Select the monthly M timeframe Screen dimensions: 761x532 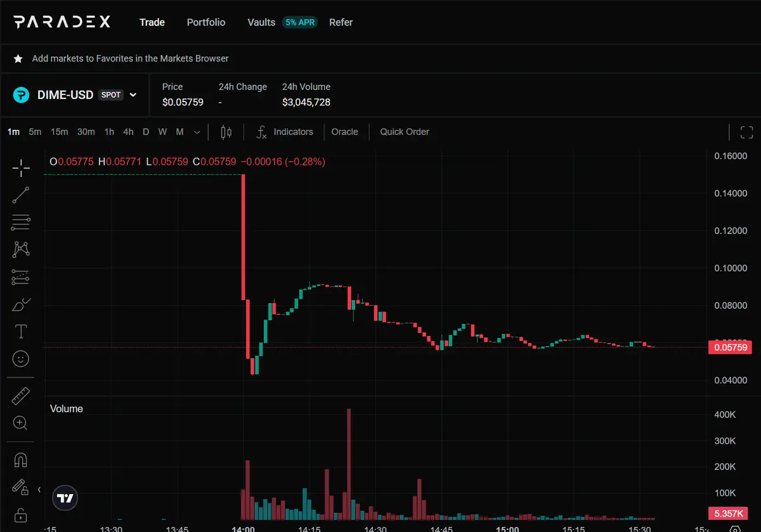[x=179, y=132]
